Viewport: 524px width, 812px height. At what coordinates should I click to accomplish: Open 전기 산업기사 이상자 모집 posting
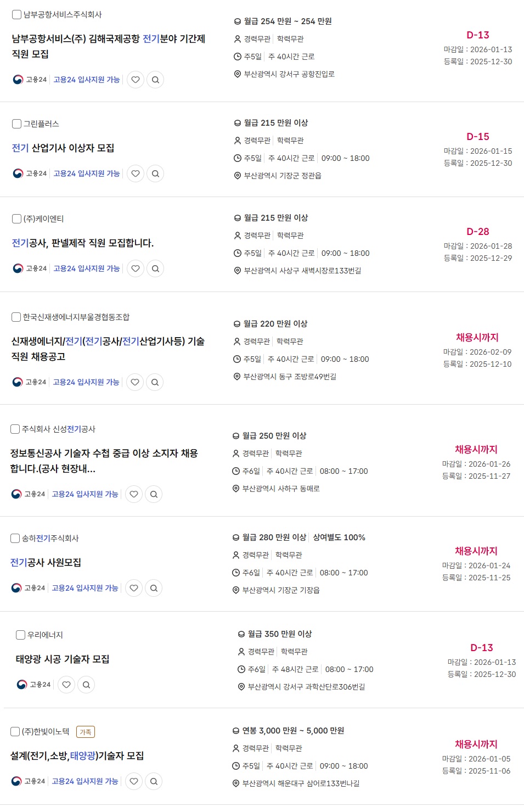click(x=63, y=148)
